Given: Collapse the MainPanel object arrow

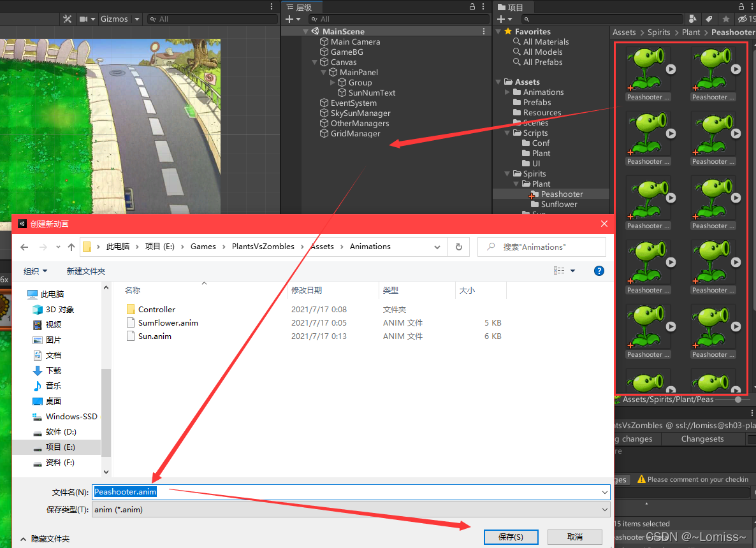Looking at the screenshot, I should pos(324,72).
